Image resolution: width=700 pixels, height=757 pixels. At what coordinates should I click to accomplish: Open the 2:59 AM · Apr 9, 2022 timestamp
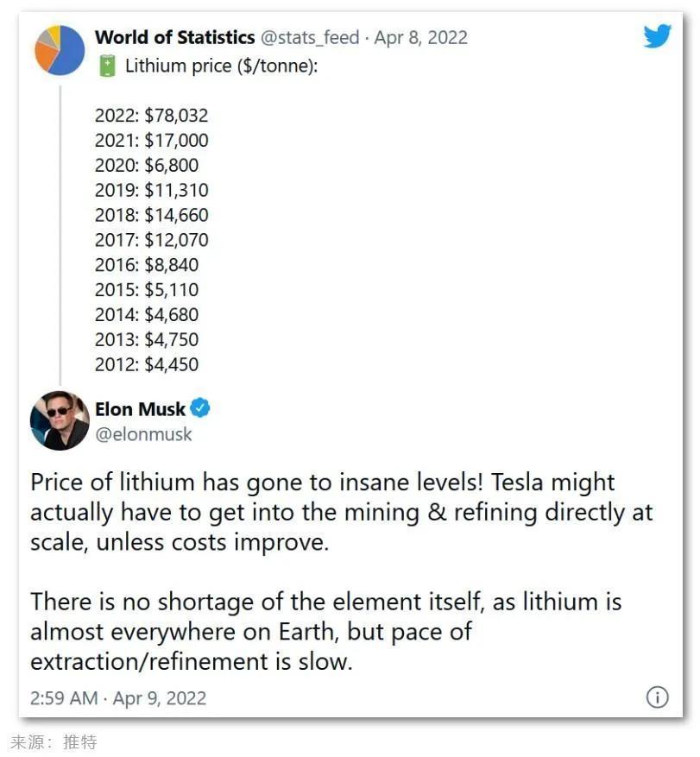(x=118, y=698)
